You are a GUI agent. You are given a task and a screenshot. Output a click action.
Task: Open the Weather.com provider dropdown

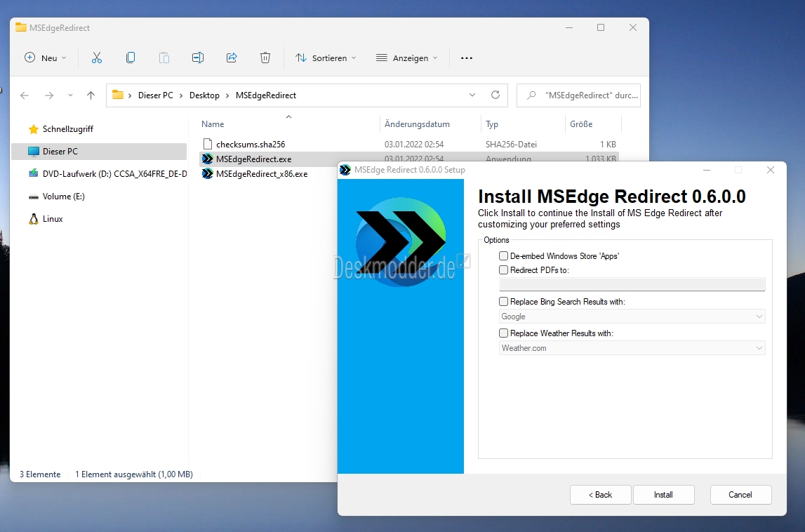(632, 347)
